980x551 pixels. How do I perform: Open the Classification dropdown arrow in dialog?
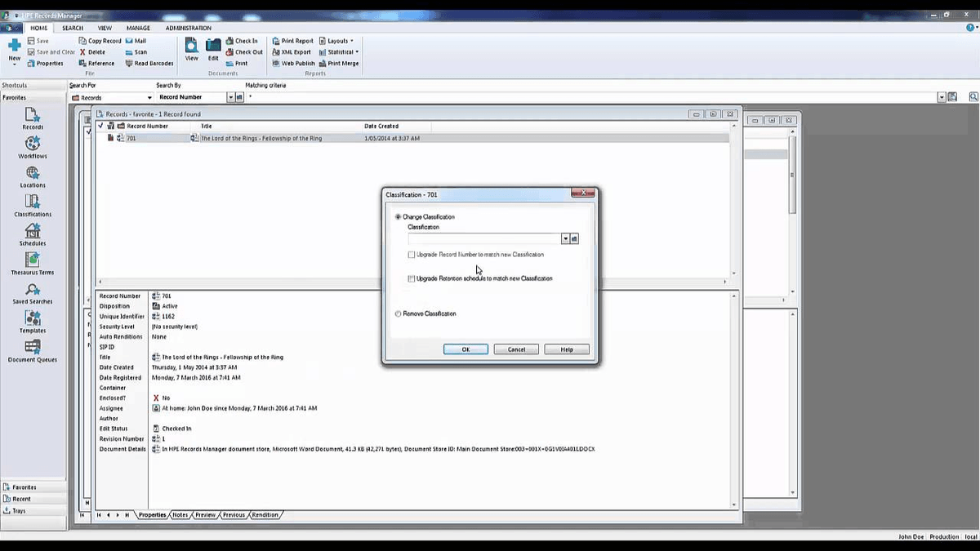click(x=565, y=238)
